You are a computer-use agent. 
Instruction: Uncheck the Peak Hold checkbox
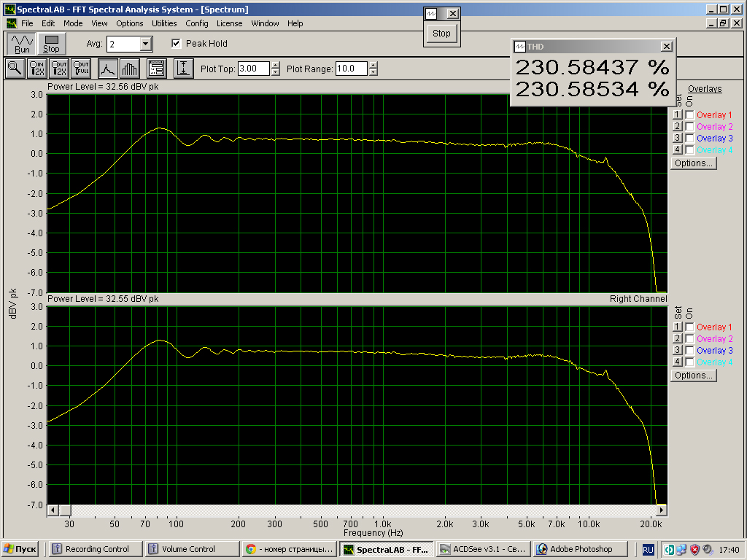point(176,44)
